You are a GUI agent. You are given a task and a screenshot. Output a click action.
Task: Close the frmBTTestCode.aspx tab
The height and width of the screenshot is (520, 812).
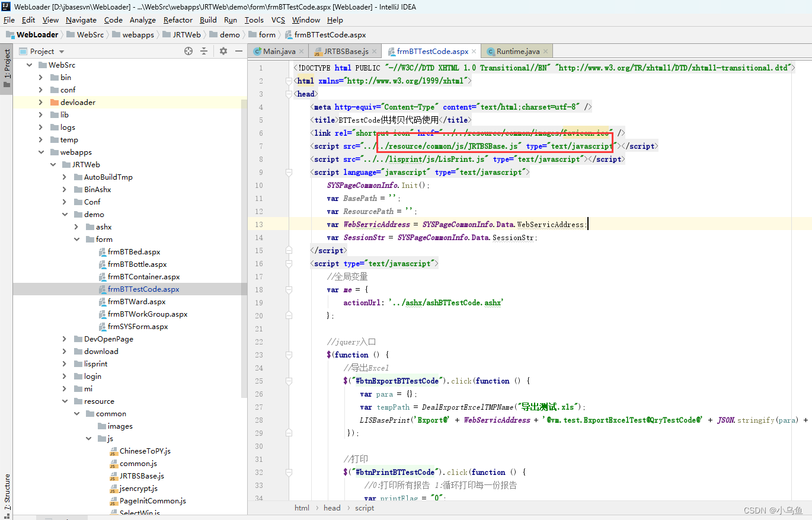click(474, 52)
